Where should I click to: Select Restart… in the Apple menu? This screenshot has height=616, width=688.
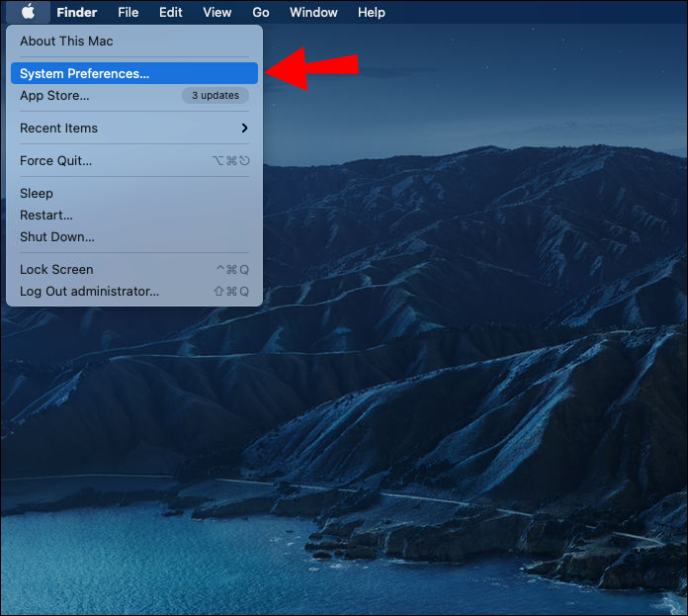(x=134, y=215)
